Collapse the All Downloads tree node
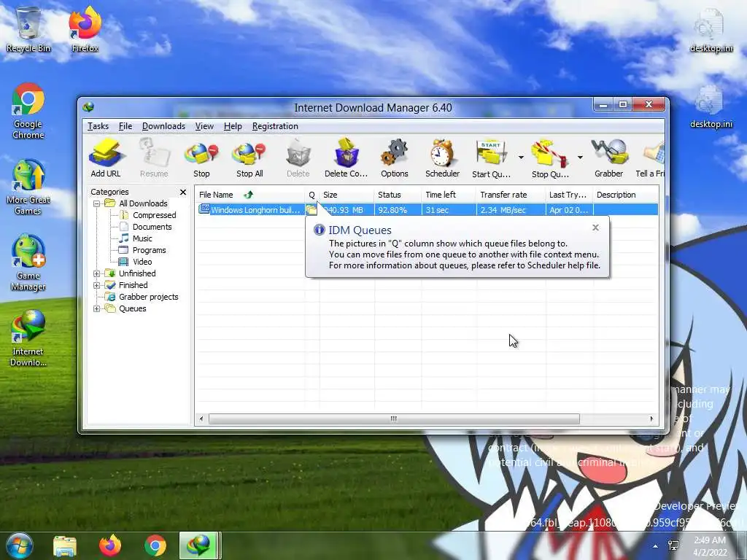This screenshot has width=747, height=560. pos(97,204)
